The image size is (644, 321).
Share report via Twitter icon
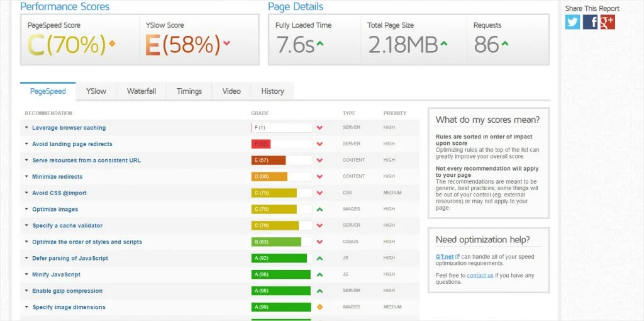(x=572, y=22)
